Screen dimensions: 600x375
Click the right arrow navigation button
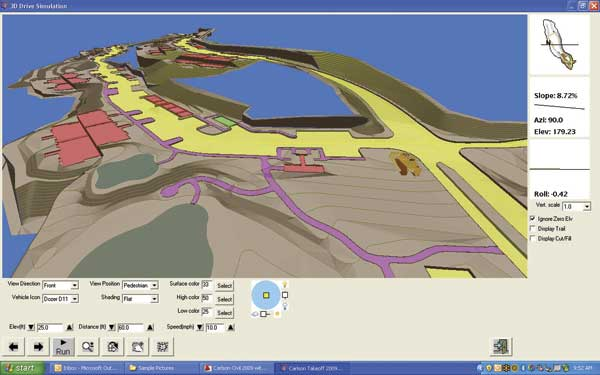(38, 347)
